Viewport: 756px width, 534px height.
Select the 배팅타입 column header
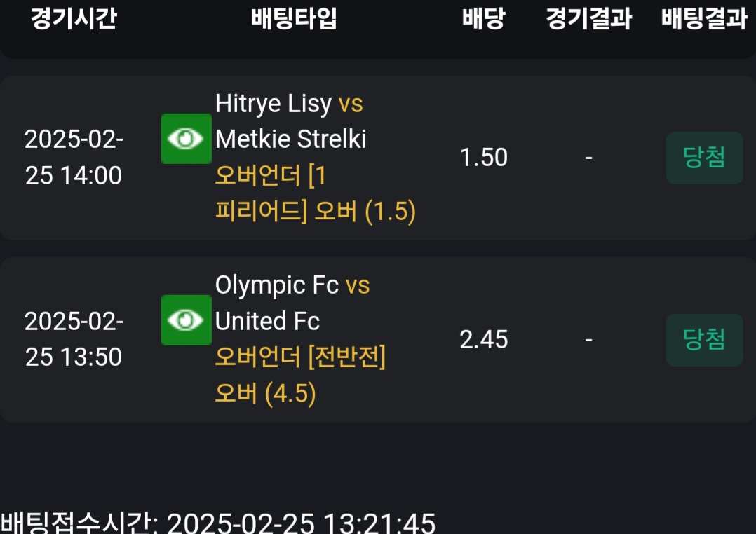click(x=295, y=19)
